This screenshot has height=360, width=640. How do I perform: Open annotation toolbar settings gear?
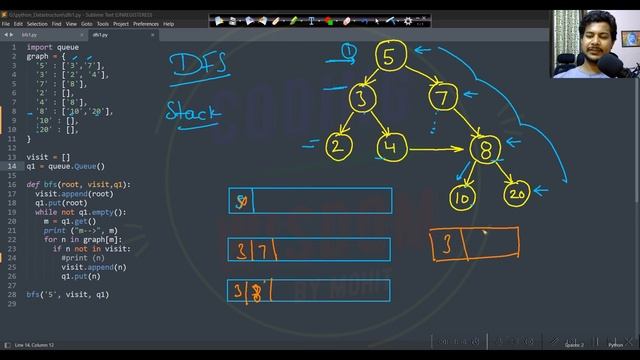click(x=408, y=21)
